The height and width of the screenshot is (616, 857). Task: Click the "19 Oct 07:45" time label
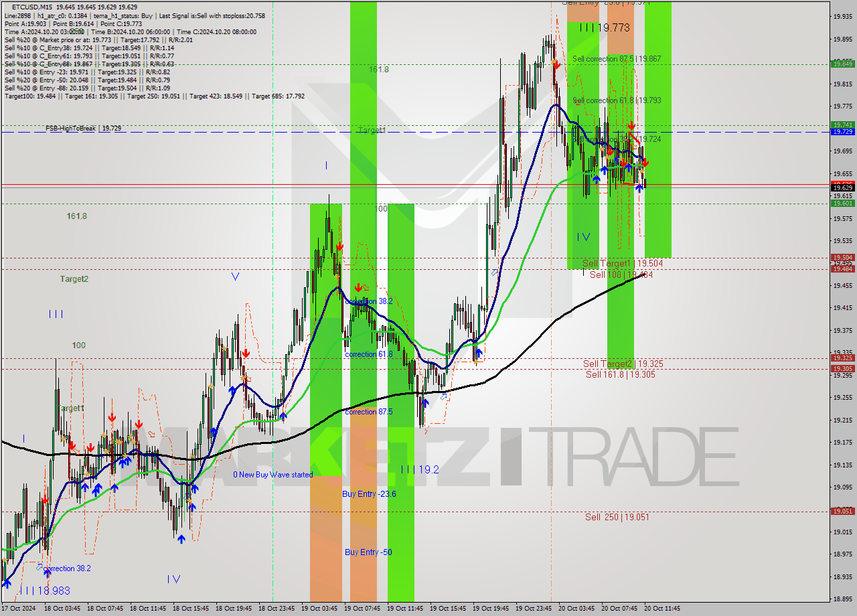[362, 609]
